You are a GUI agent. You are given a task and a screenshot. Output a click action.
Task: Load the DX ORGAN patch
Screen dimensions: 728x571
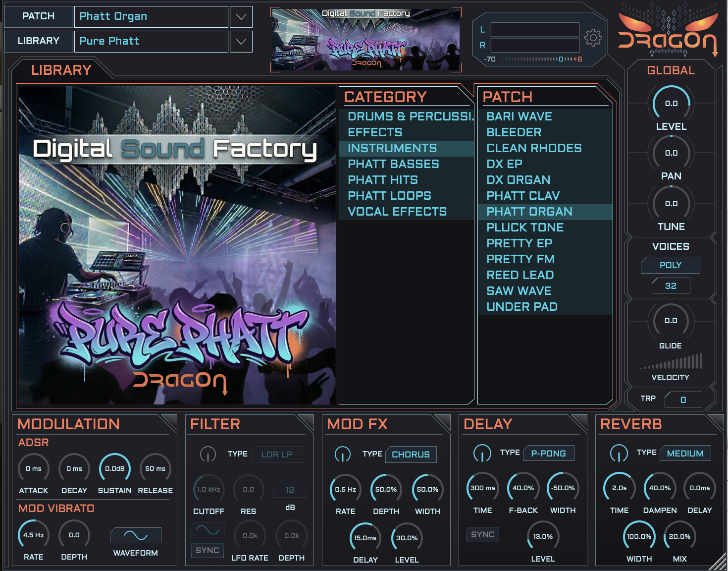pyautogui.click(x=545, y=180)
